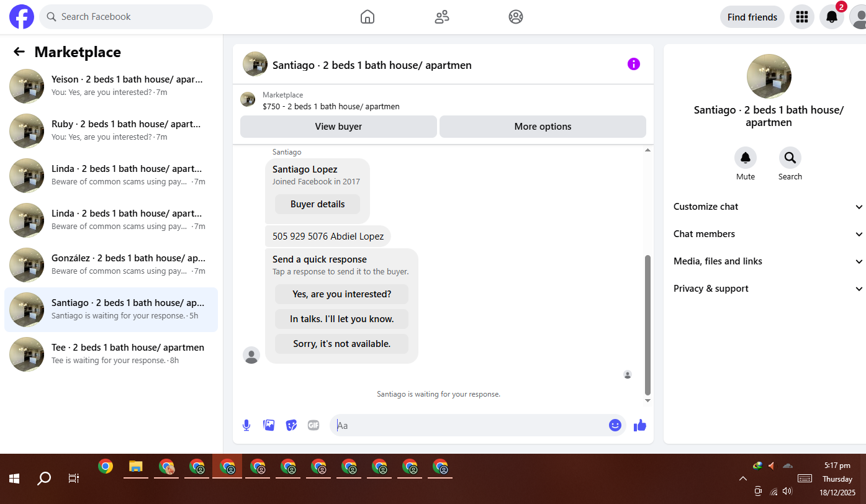Open the Friends icon in top navigation
Image resolution: width=866 pixels, height=504 pixels.
point(442,17)
